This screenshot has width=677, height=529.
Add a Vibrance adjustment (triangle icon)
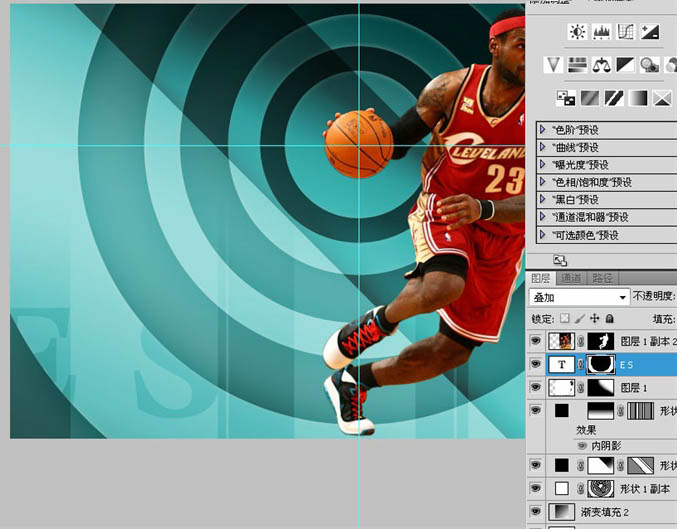[553, 65]
